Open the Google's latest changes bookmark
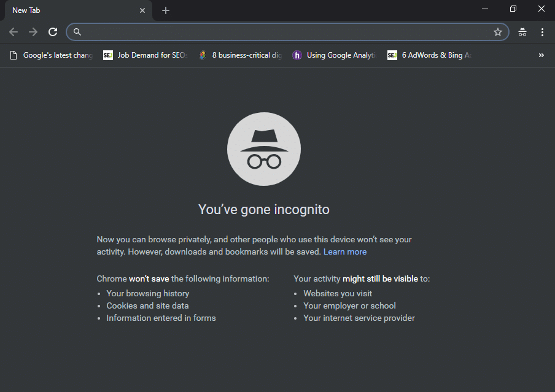The width and height of the screenshot is (555, 392). click(52, 55)
